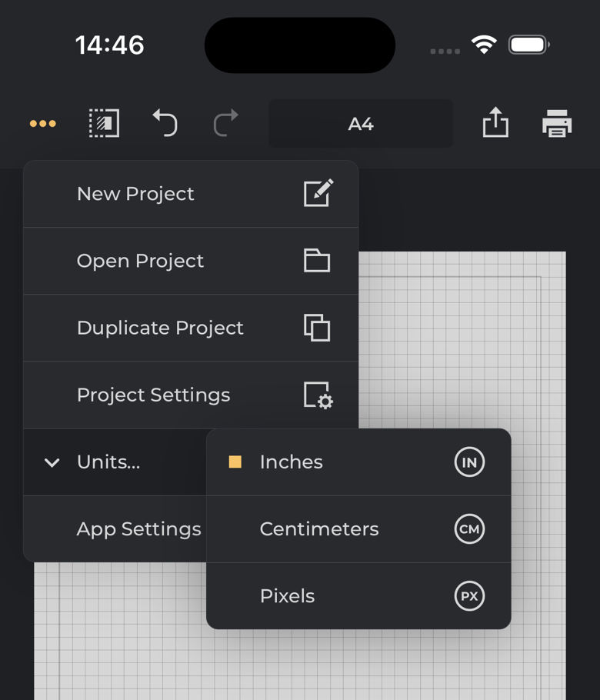Tap the New Project label
Screen dimensions: 600x700
(x=135, y=194)
